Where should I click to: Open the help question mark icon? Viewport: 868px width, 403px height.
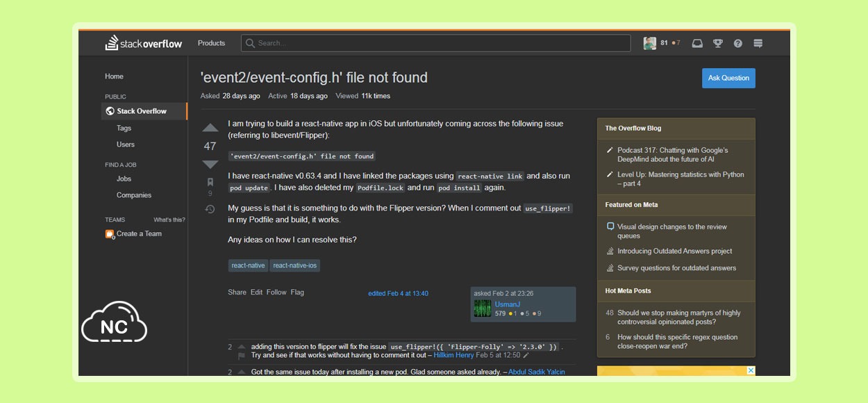737,43
